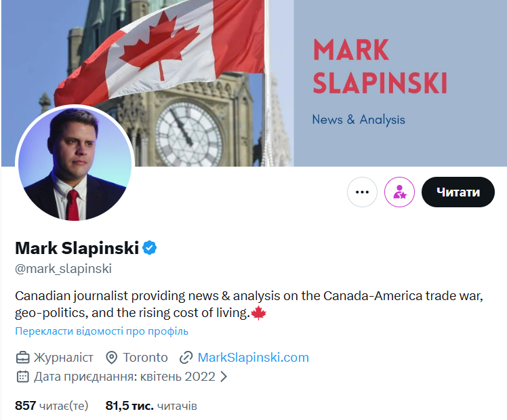The height and width of the screenshot is (420, 507).
Task: Click the Mark Slapinski display name
Action: pos(77,248)
